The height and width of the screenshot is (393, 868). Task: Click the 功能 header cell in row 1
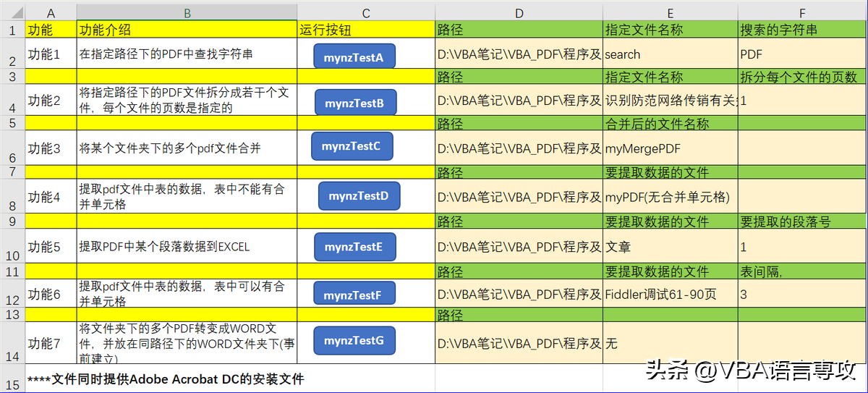pyautogui.click(x=51, y=30)
